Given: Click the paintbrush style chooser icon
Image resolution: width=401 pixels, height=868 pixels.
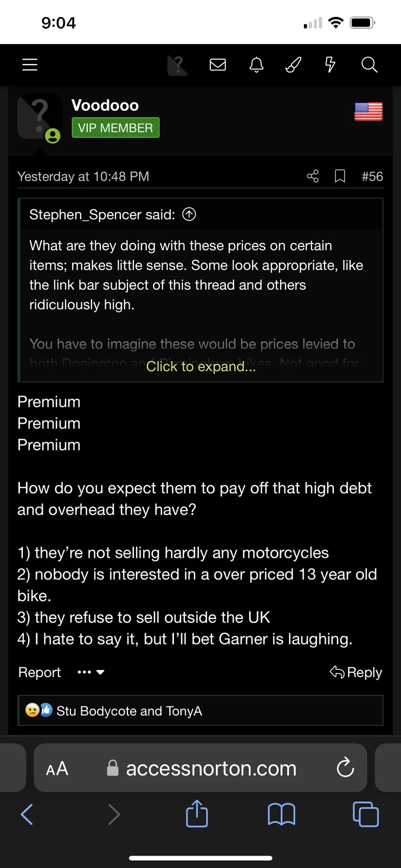Looking at the screenshot, I should 293,65.
